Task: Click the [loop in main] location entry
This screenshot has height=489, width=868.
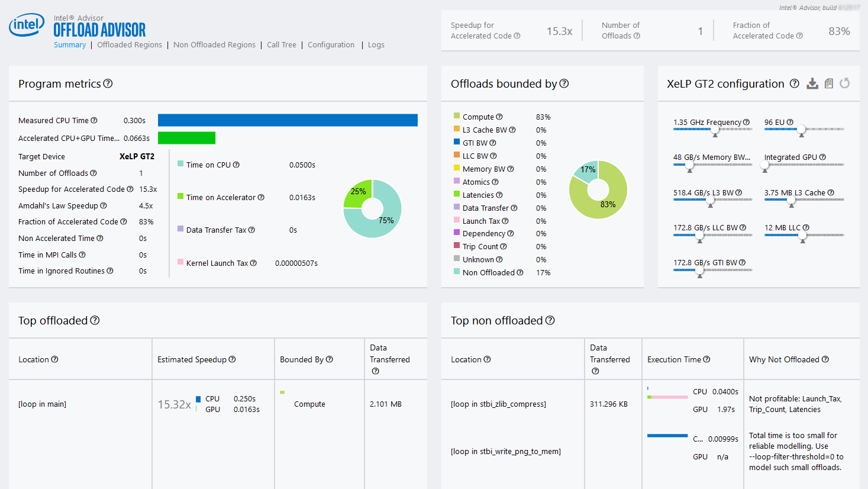Action: tap(42, 404)
